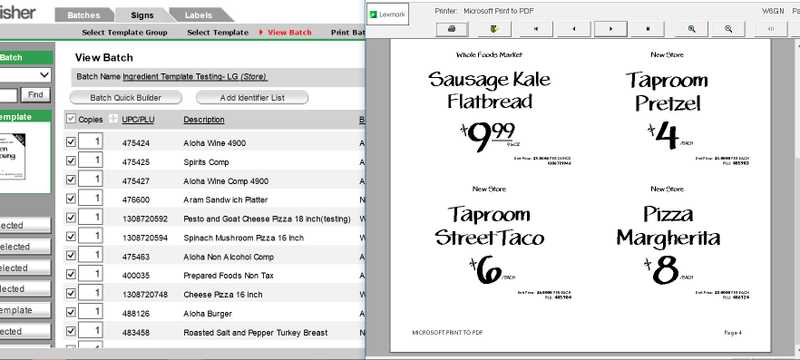Zoom out of the print preview
Screen dimensions: 800x360
point(728,29)
